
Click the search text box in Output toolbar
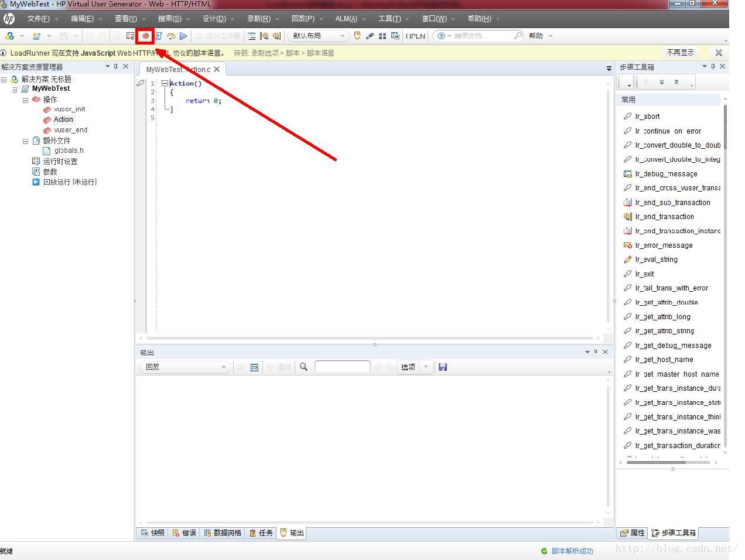click(342, 367)
